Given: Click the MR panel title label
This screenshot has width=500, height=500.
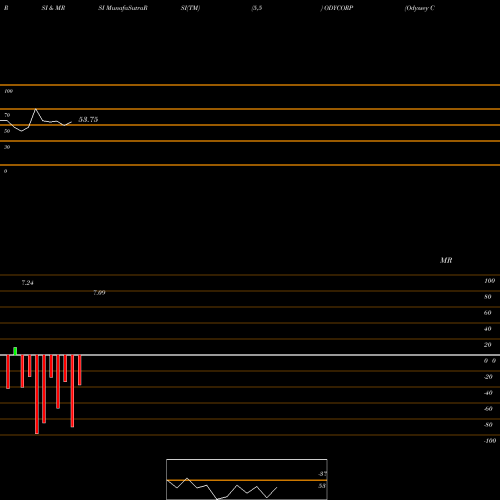Looking at the screenshot, I should point(446,260).
